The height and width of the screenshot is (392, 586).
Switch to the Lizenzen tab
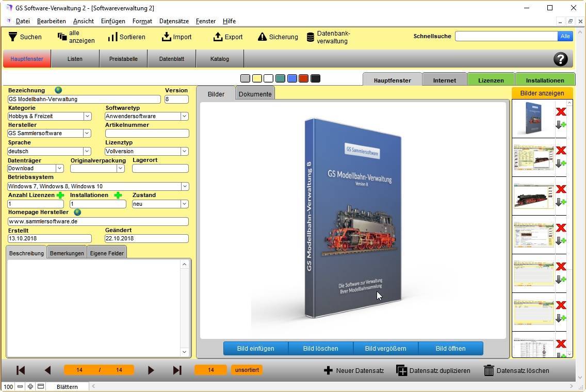click(x=491, y=80)
